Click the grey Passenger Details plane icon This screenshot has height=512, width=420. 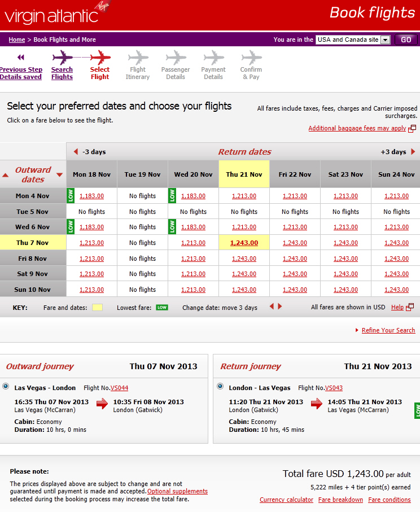point(176,58)
